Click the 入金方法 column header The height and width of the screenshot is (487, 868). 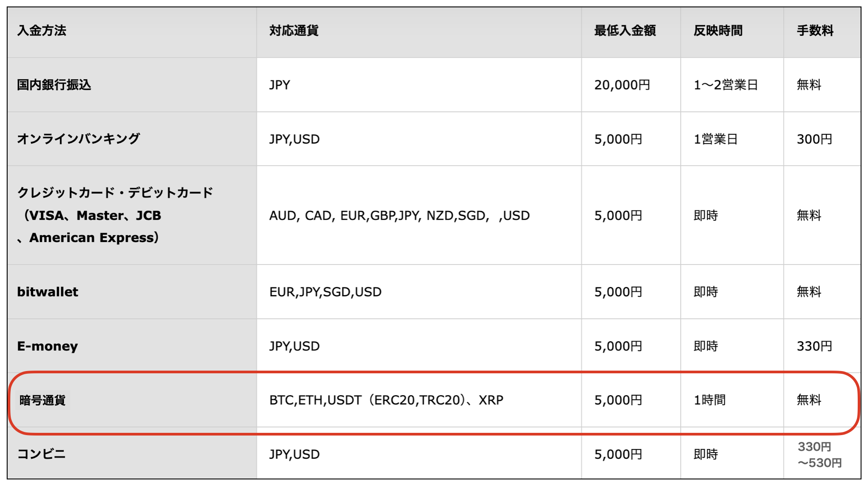pyautogui.click(x=42, y=31)
